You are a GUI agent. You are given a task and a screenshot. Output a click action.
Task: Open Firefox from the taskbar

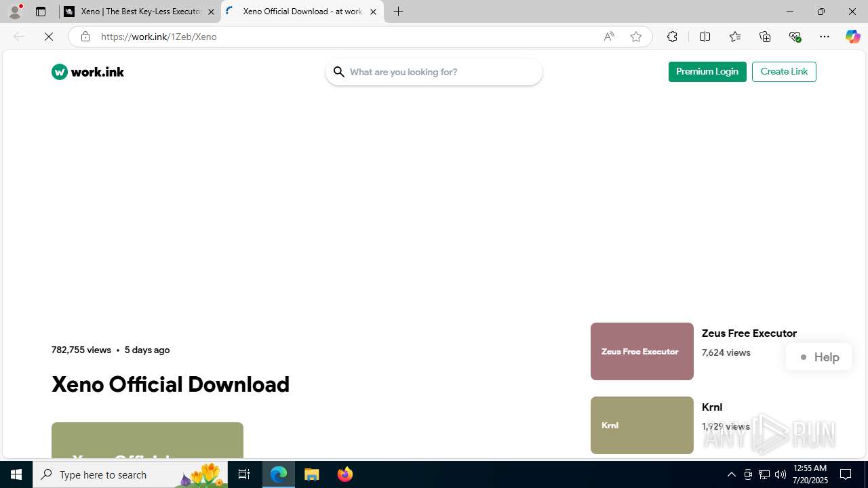[345, 474]
